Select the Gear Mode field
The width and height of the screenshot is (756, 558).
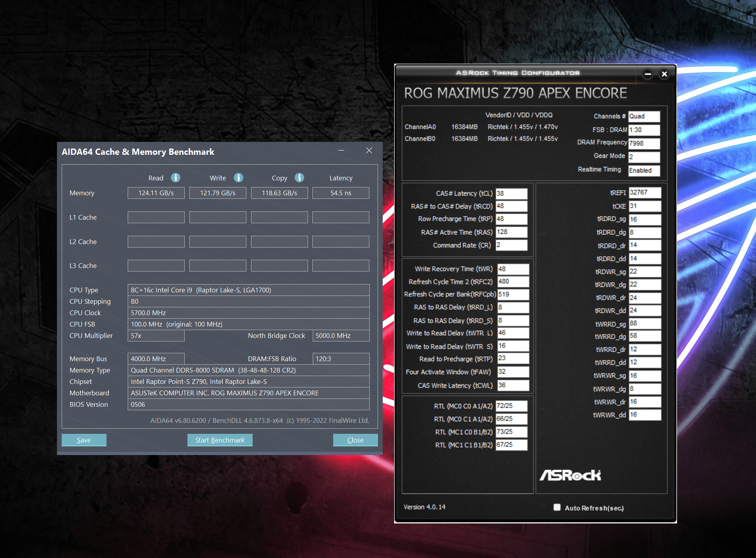click(x=644, y=157)
